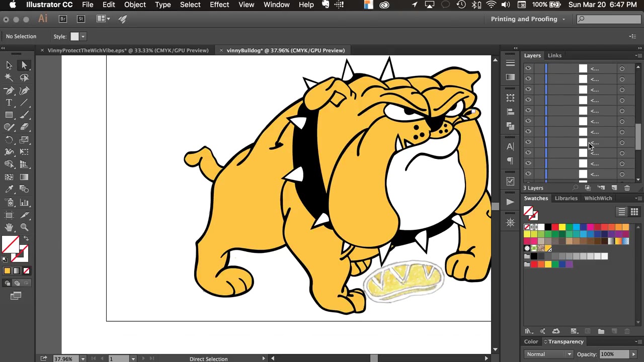Reset to default fill and stroke

[x=5, y=259]
